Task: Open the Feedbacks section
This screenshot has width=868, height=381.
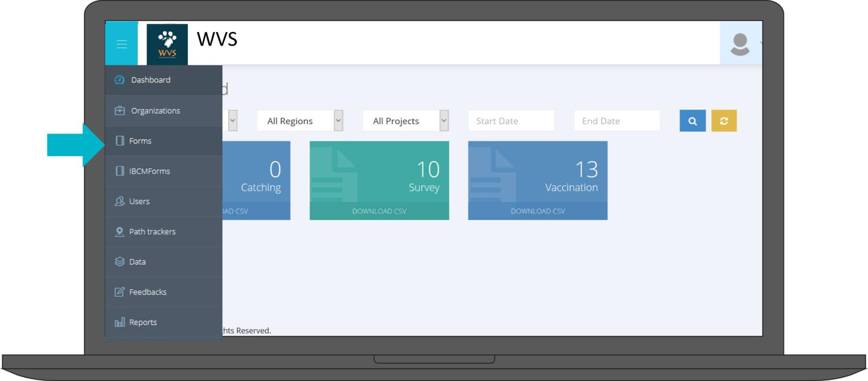Action: click(164, 292)
